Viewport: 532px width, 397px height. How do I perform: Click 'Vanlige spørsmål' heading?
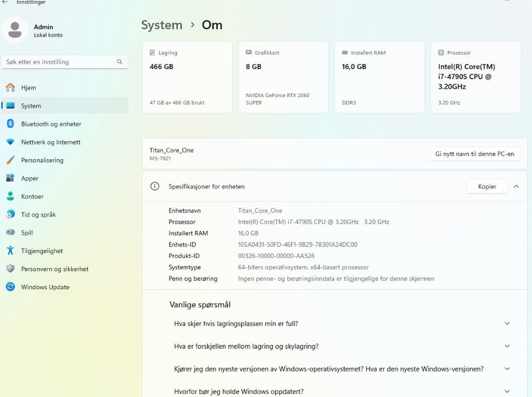point(200,305)
